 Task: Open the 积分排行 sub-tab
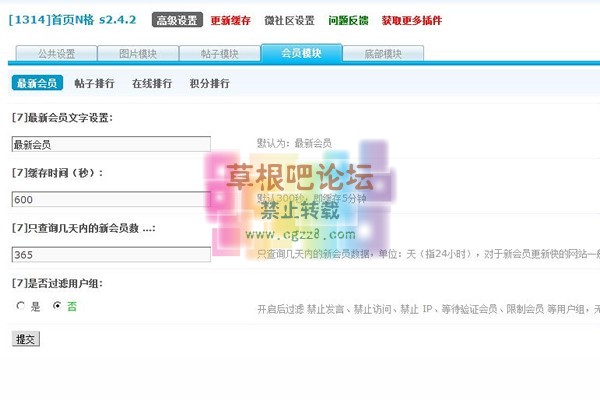(x=210, y=83)
